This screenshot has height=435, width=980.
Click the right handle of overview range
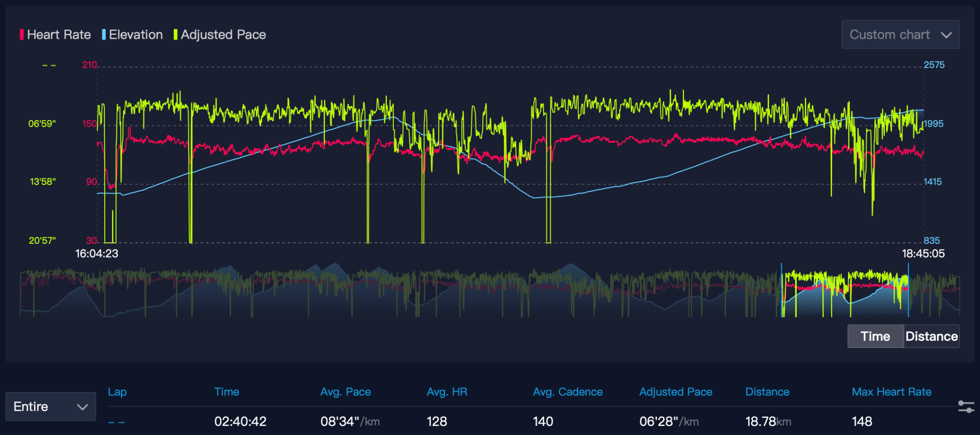(908, 290)
